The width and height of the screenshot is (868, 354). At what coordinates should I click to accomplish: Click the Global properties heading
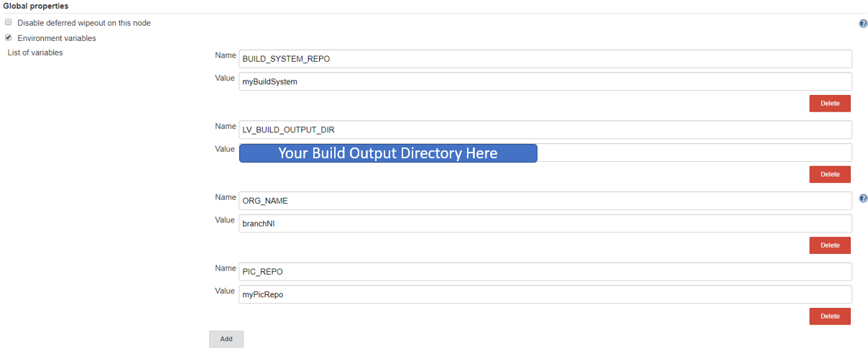pyautogui.click(x=36, y=6)
